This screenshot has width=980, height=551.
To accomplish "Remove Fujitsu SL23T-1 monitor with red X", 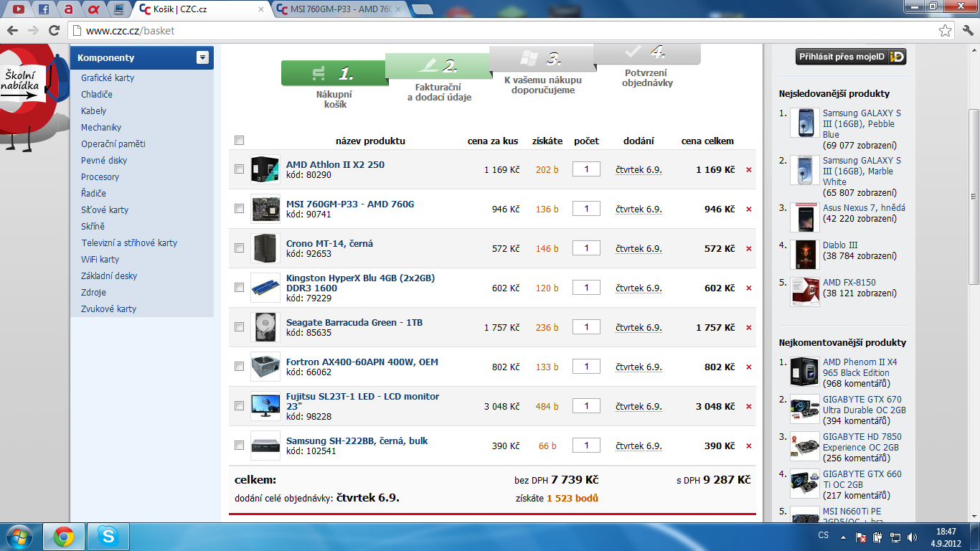I will 749,407.
